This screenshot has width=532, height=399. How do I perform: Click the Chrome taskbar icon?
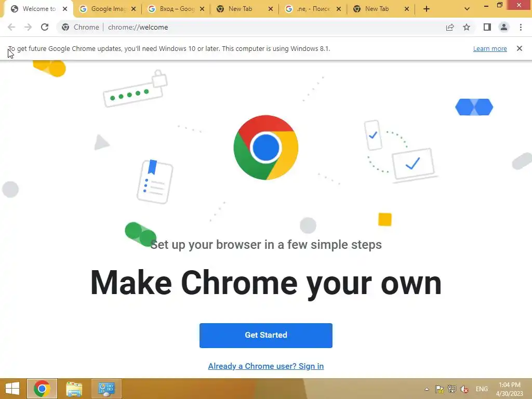42,389
